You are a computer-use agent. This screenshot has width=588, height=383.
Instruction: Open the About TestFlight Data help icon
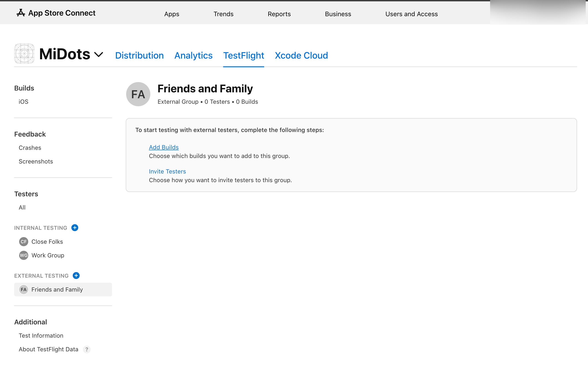point(87,349)
